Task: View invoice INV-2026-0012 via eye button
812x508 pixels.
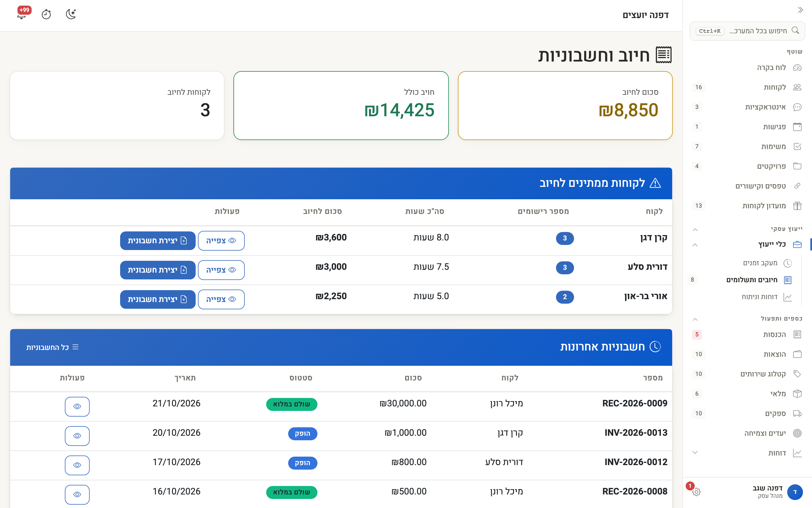Action: [77, 465]
